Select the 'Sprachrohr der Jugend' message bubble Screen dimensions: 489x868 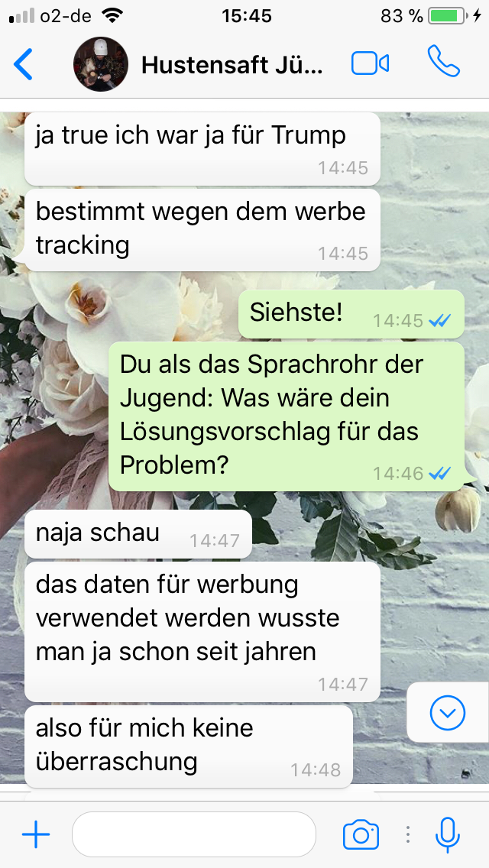click(x=287, y=416)
